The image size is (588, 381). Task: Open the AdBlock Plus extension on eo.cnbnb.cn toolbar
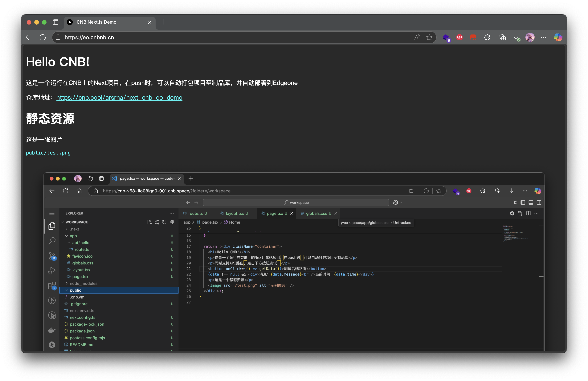point(459,37)
